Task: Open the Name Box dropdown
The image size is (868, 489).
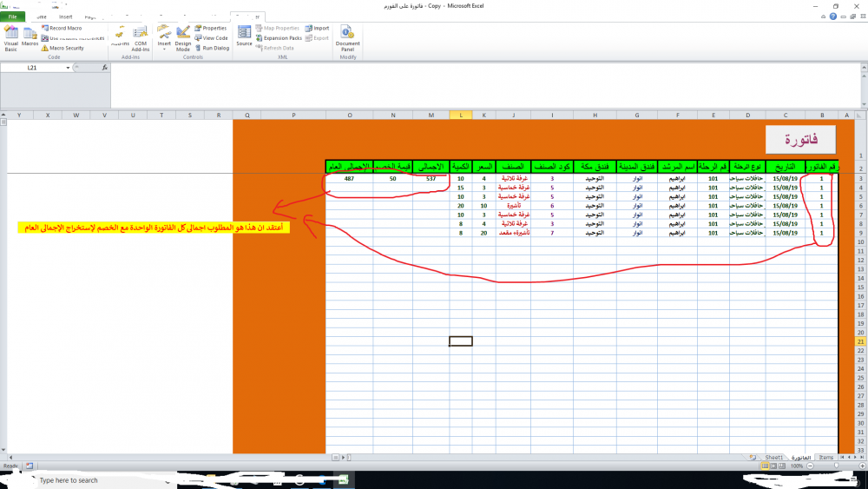Action: pyautogui.click(x=68, y=68)
